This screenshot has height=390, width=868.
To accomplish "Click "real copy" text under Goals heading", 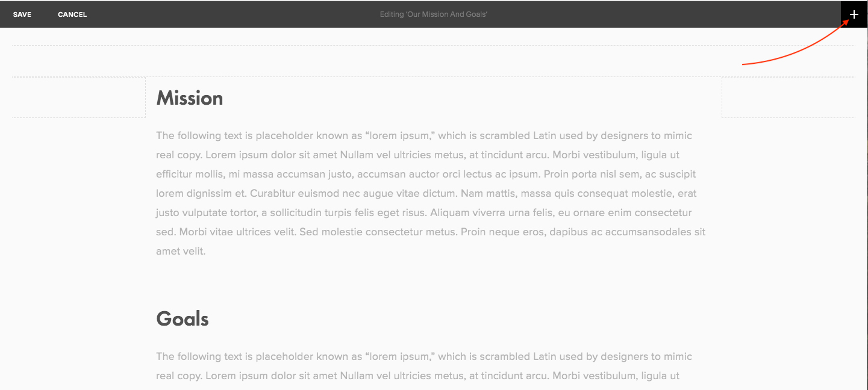I will [178, 376].
